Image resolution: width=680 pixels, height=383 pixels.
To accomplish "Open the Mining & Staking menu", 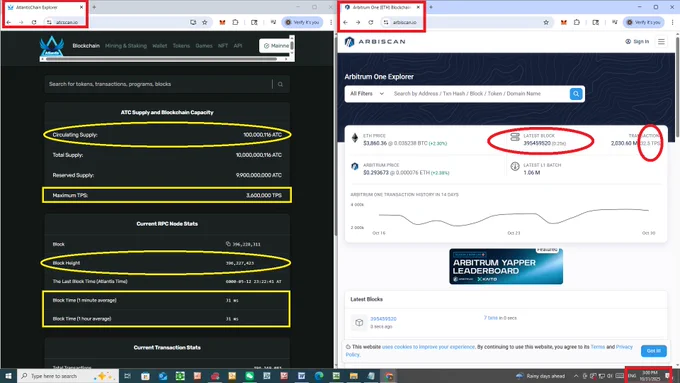I will tap(126, 46).
